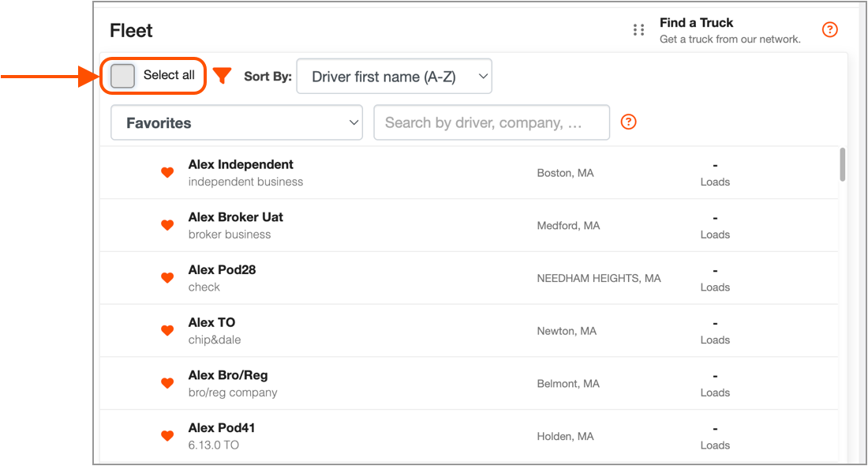Open the Alex Bro/Reg driver entry
868x466 pixels.
[x=469, y=383]
